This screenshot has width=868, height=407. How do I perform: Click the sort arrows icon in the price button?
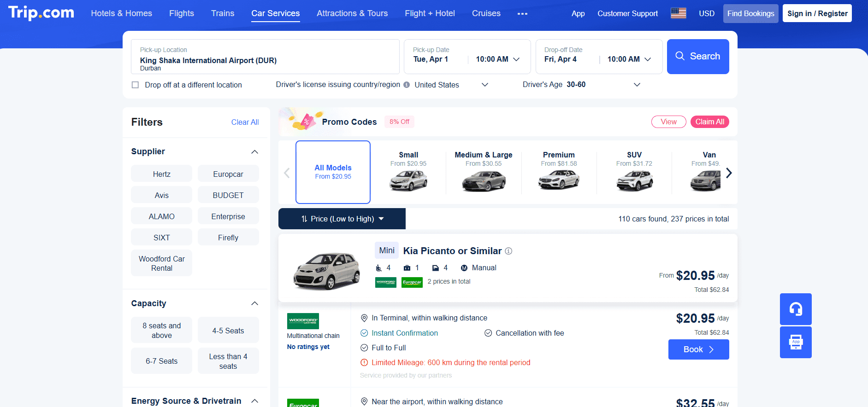click(304, 219)
